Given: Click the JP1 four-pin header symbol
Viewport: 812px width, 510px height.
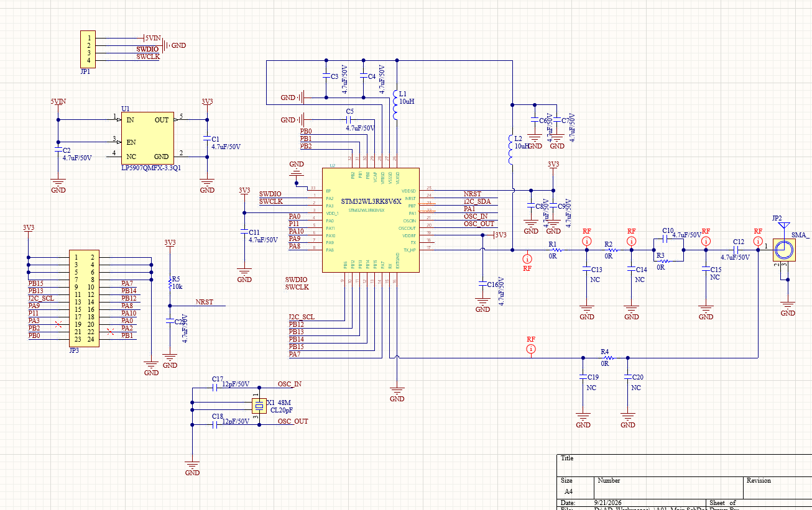Looking at the screenshot, I should coord(87,49).
